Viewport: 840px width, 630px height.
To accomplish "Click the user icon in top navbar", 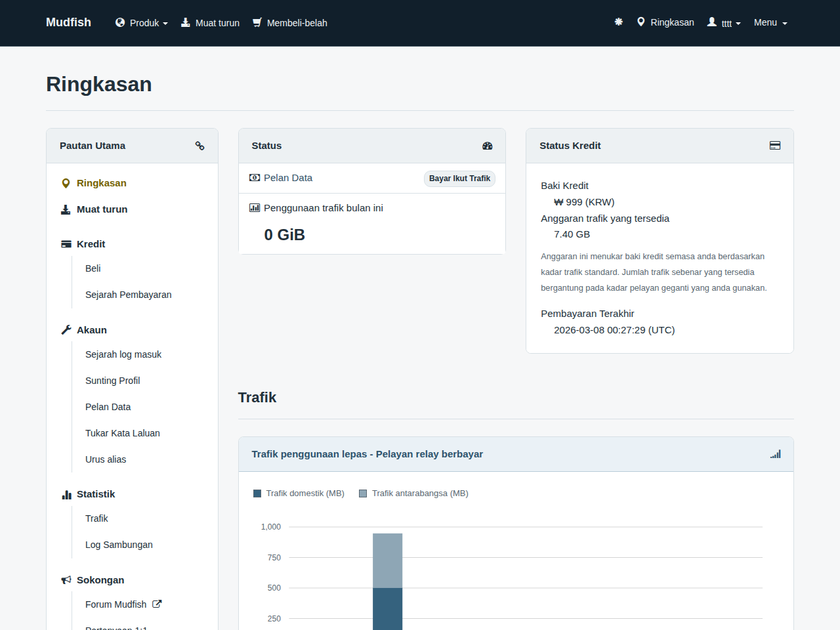I will (712, 22).
